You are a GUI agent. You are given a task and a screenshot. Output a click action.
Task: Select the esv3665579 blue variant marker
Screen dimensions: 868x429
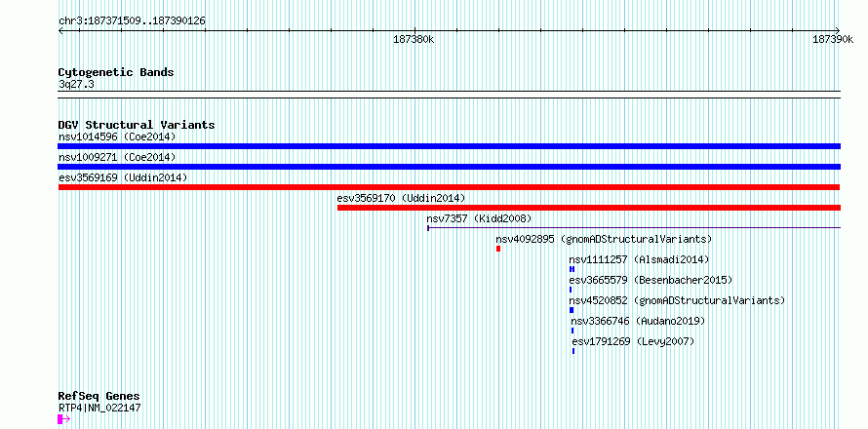pyautogui.click(x=571, y=290)
